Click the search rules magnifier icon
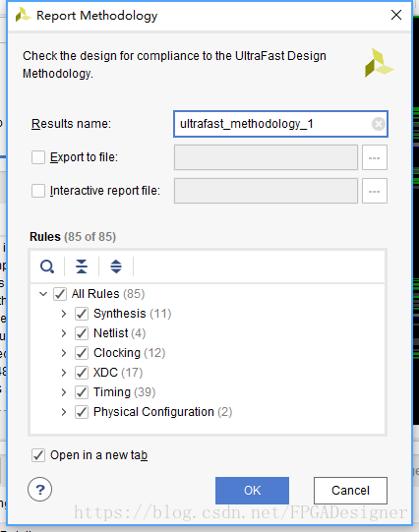This screenshot has height=532, width=419. pyautogui.click(x=47, y=266)
